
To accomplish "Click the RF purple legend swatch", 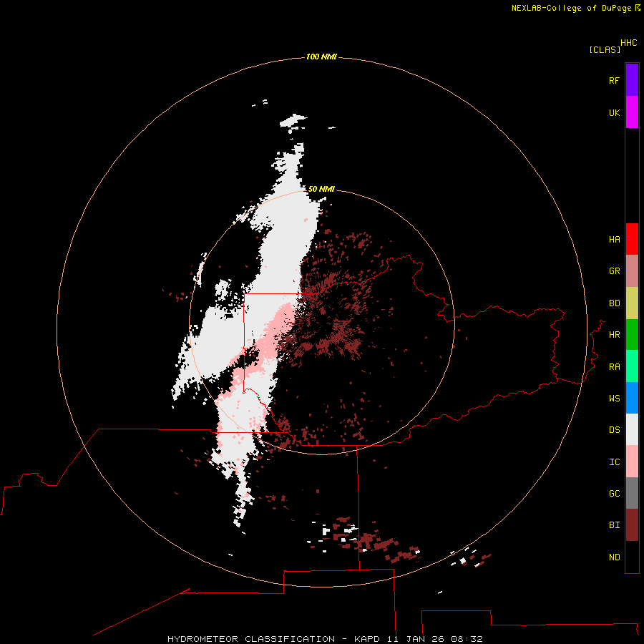I will 632,80.
